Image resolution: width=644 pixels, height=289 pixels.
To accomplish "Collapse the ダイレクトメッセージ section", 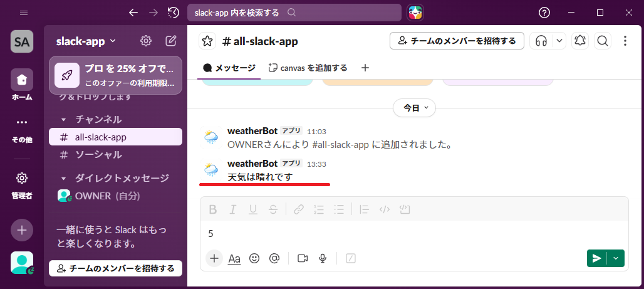I will [63, 179].
